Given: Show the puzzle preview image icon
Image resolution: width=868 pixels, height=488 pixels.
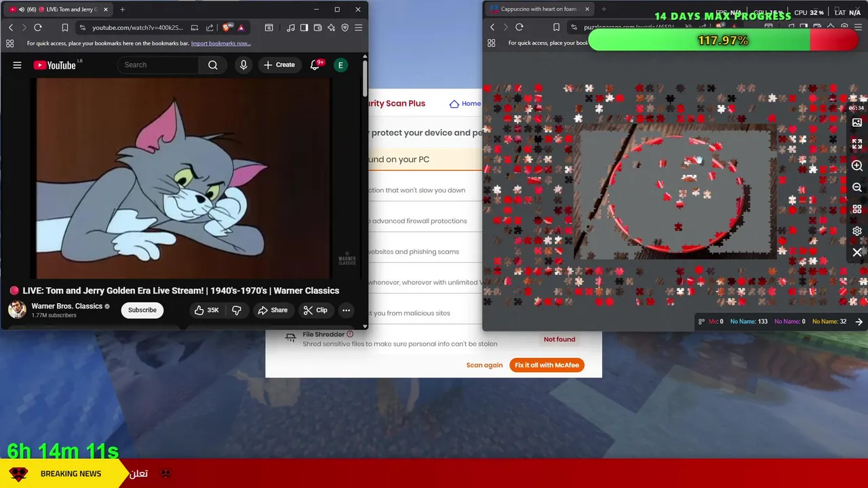Looking at the screenshot, I should [x=857, y=123].
